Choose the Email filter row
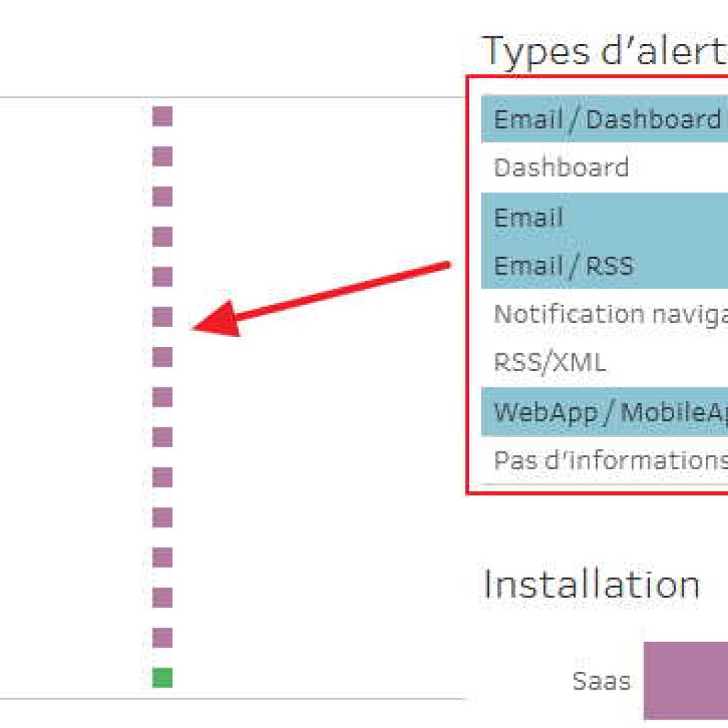The height and width of the screenshot is (728, 728). [x=604, y=218]
